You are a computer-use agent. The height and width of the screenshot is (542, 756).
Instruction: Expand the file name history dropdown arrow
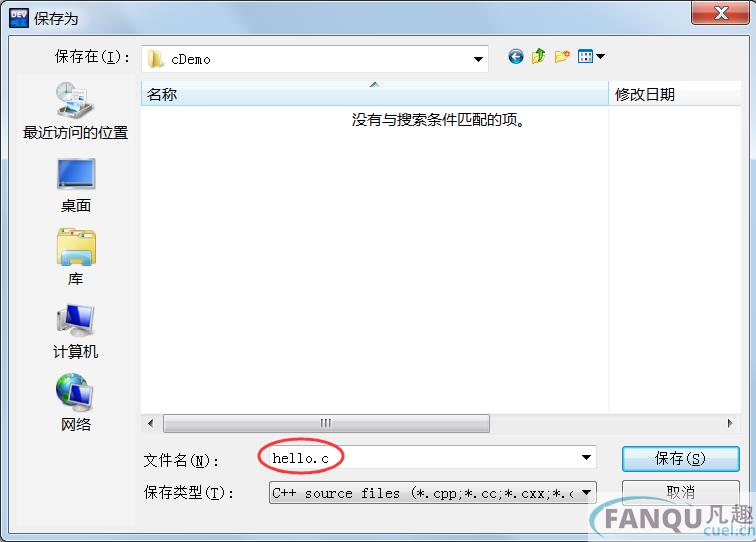pyautogui.click(x=586, y=457)
